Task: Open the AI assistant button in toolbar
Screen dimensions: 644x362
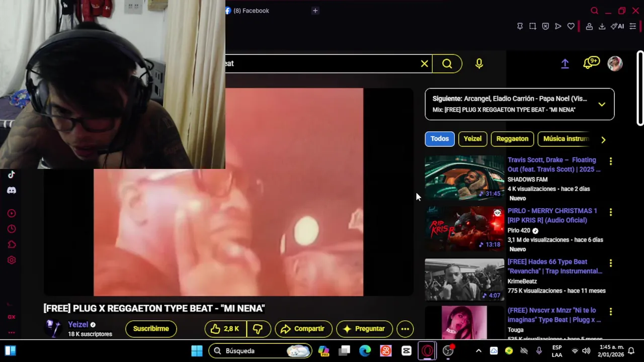Action: (x=617, y=26)
